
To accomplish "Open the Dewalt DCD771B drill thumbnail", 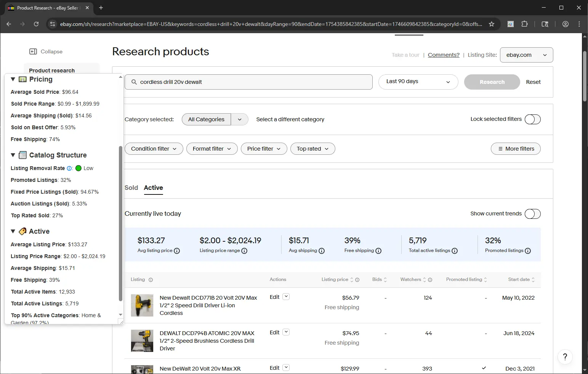I will click(x=142, y=305).
